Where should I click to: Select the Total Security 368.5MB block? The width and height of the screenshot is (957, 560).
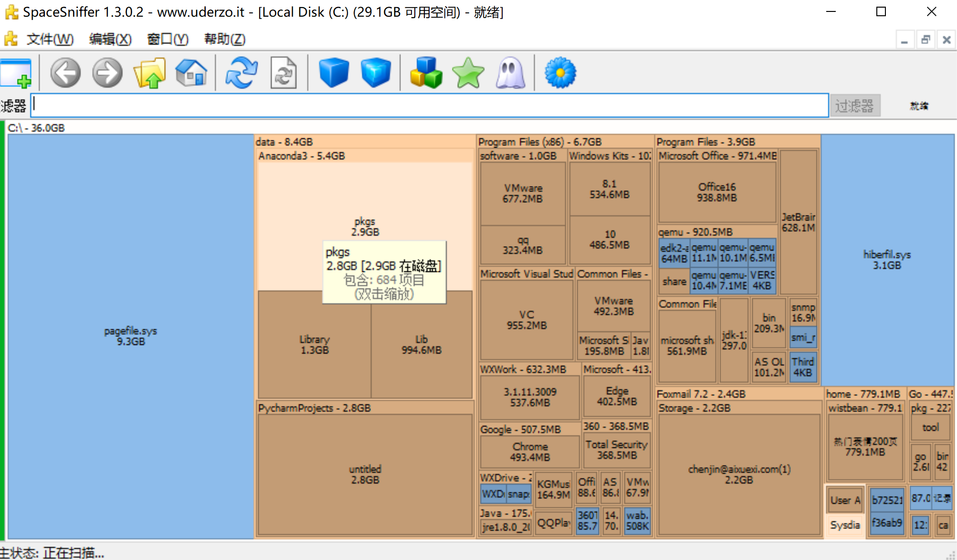coord(617,450)
